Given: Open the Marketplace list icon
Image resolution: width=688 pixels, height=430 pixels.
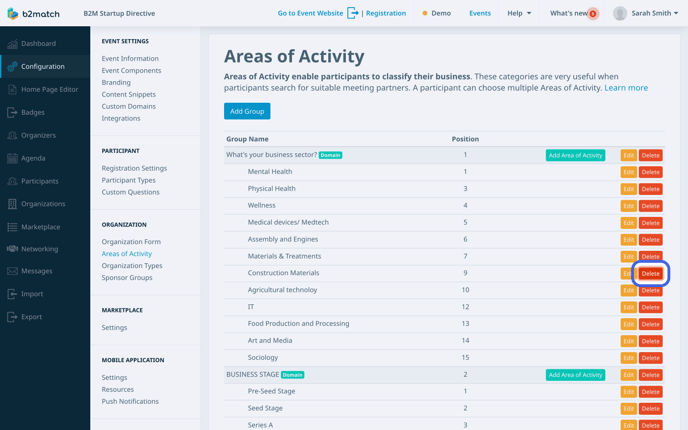Looking at the screenshot, I should pos(12,227).
